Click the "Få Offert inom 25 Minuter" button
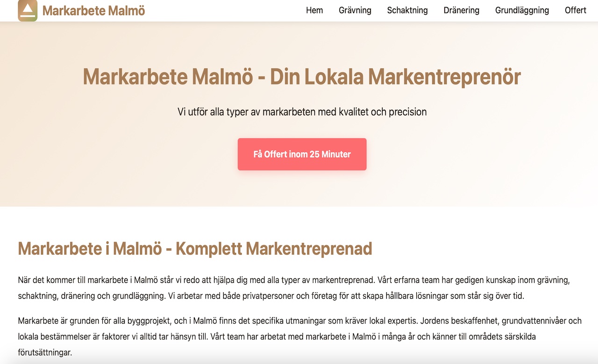This screenshot has width=598, height=364. click(302, 154)
